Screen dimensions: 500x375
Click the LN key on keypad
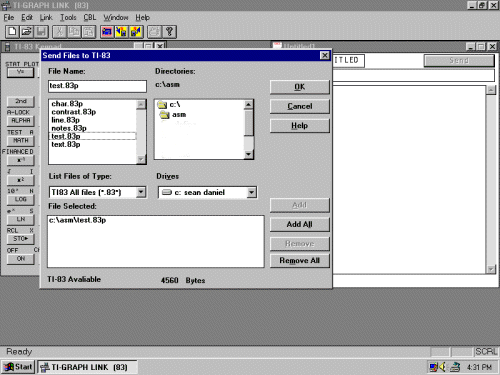(21, 219)
